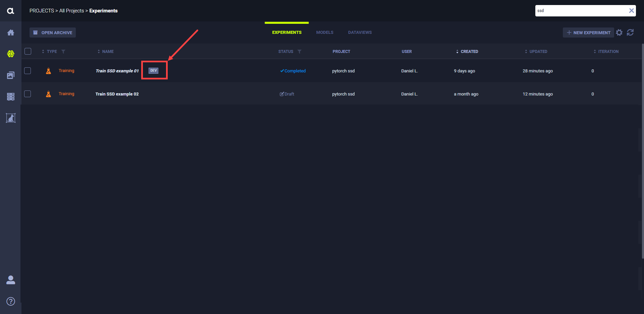Open table settings gear icon

619,33
